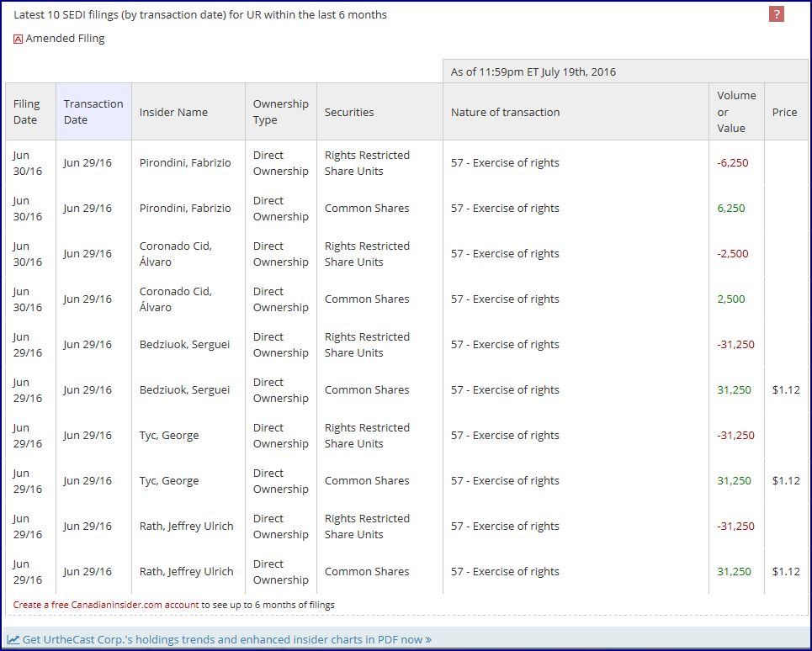Select the $1.12 price in Tyc, George's row
The image size is (812, 651).
click(x=785, y=481)
